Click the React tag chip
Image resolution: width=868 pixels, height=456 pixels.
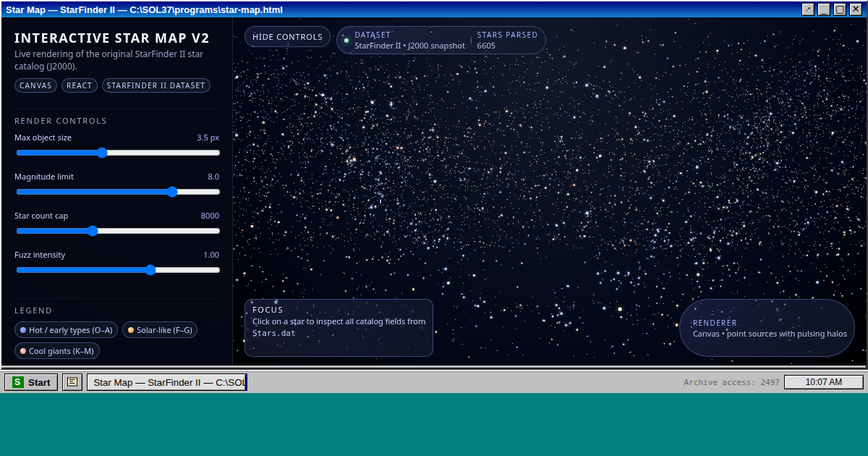[x=80, y=85]
